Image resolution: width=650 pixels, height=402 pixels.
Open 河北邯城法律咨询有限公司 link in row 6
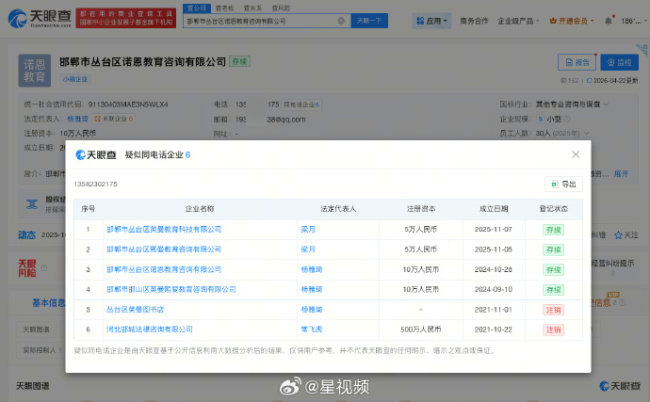[x=150, y=329]
